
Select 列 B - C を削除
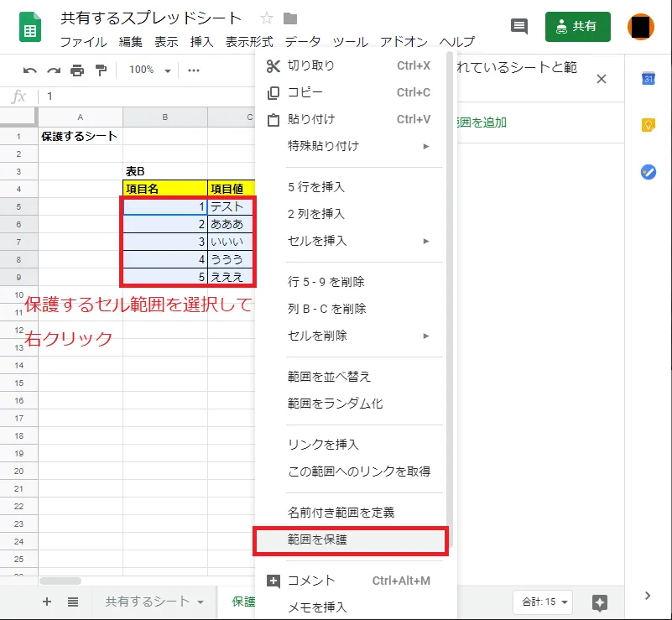click(x=351, y=309)
